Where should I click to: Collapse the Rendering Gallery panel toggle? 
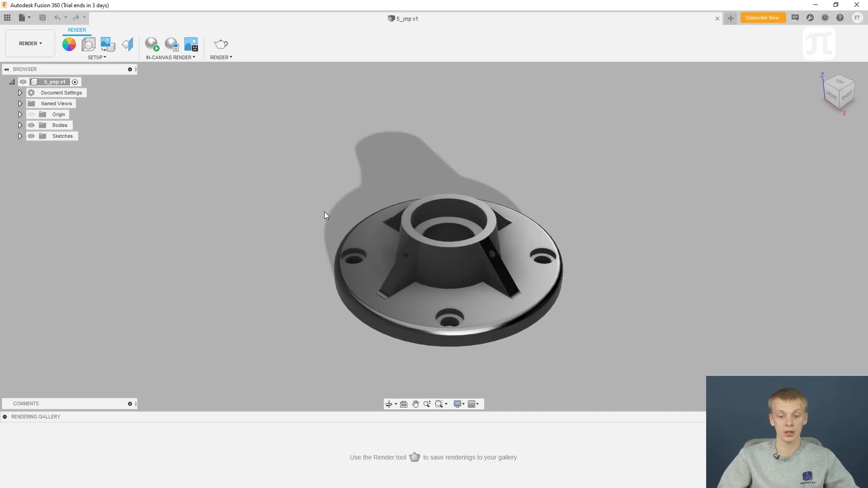tap(5, 417)
